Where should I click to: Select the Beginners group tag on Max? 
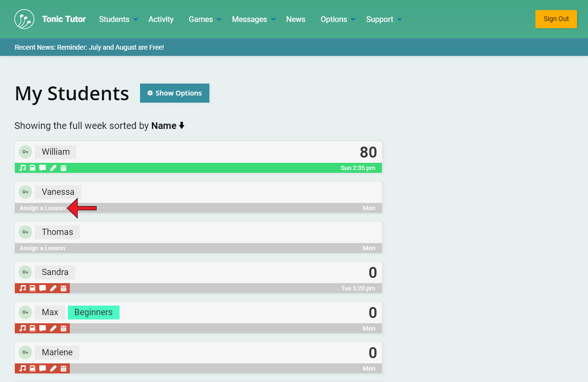click(x=93, y=312)
